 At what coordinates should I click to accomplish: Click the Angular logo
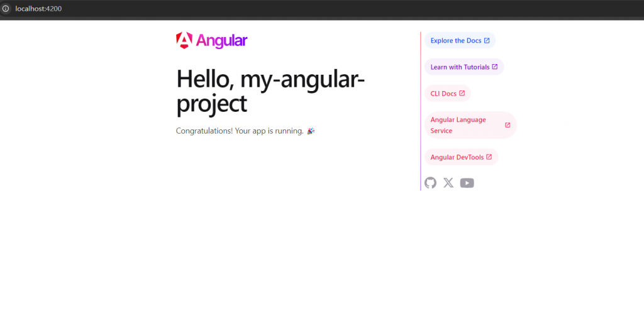coord(211,41)
